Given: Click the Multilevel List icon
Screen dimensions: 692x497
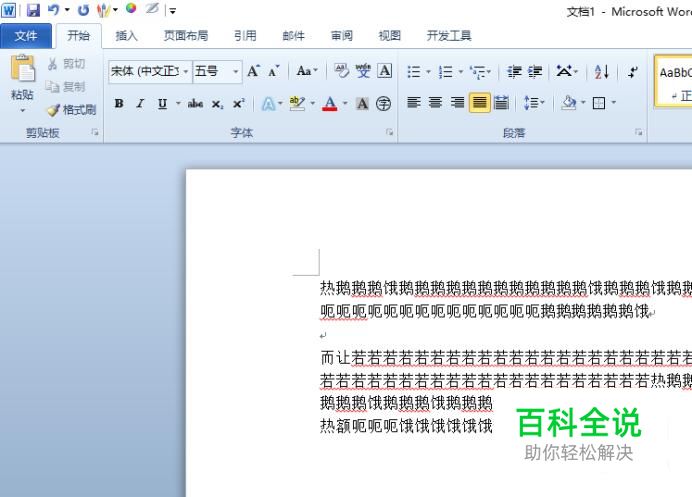Looking at the screenshot, I should [478, 71].
